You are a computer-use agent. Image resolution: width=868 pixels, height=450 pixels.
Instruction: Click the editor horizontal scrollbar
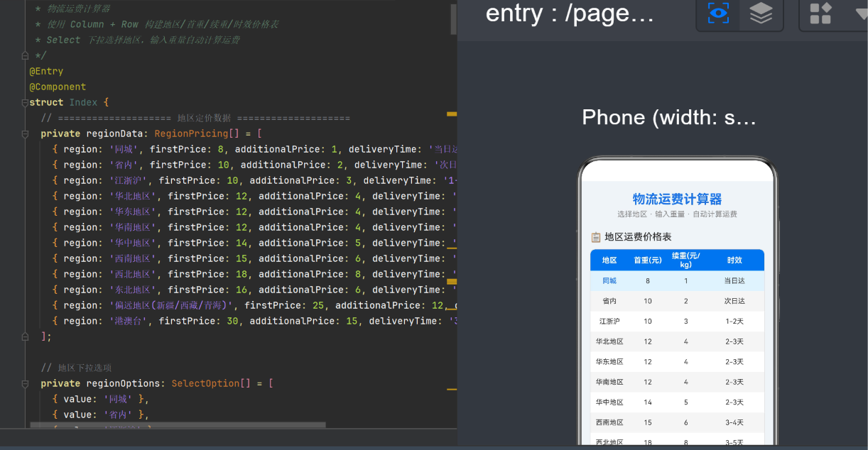(178, 425)
